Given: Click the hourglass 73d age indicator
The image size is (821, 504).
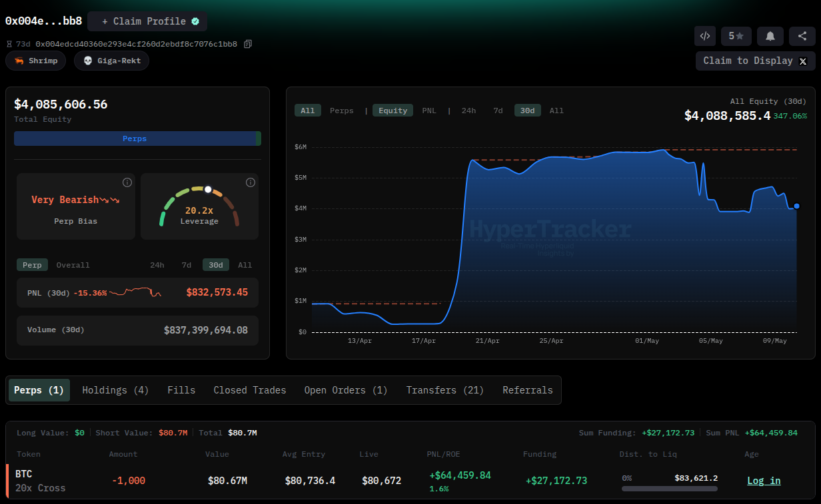Looking at the screenshot, I should (19, 44).
